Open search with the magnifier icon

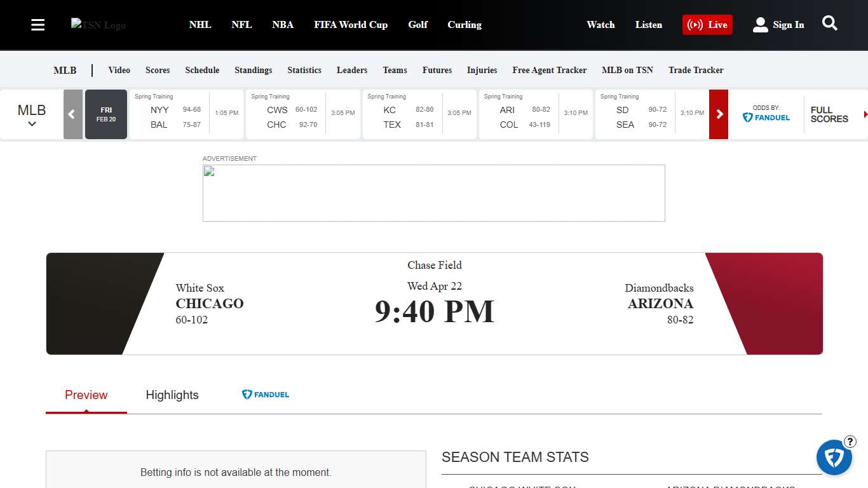tap(829, 24)
